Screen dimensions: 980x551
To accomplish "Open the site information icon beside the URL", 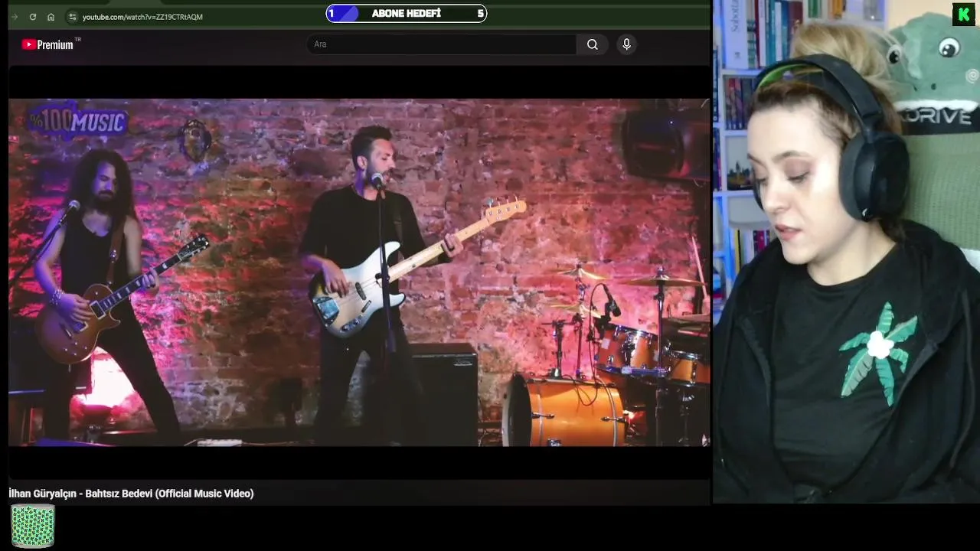I will click(x=72, y=17).
